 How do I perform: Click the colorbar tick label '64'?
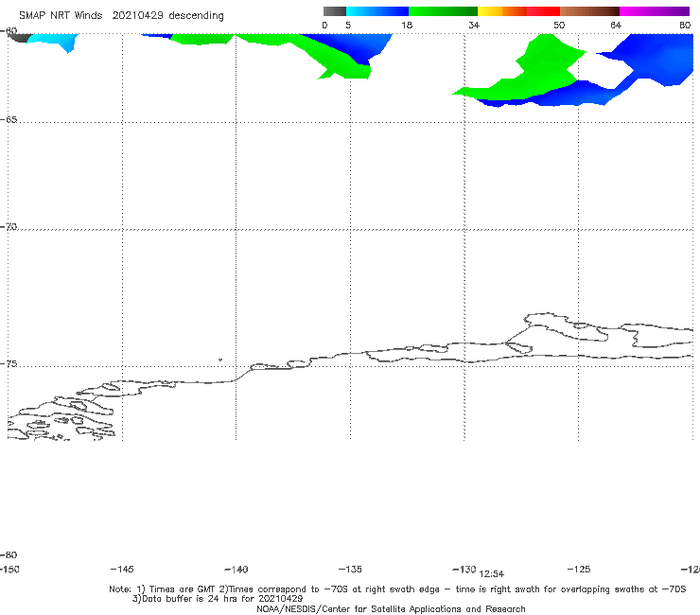(616, 25)
